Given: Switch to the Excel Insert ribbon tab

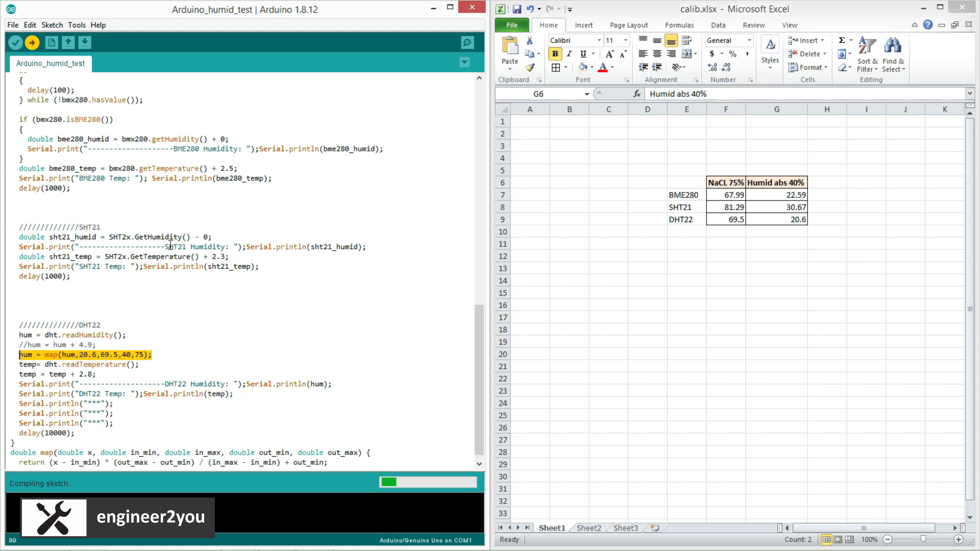Looking at the screenshot, I should (x=583, y=25).
